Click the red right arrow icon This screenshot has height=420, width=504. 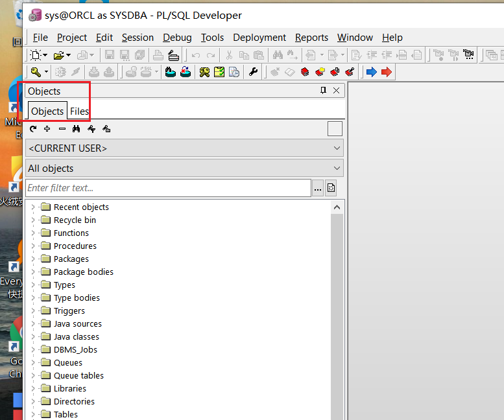click(387, 72)
